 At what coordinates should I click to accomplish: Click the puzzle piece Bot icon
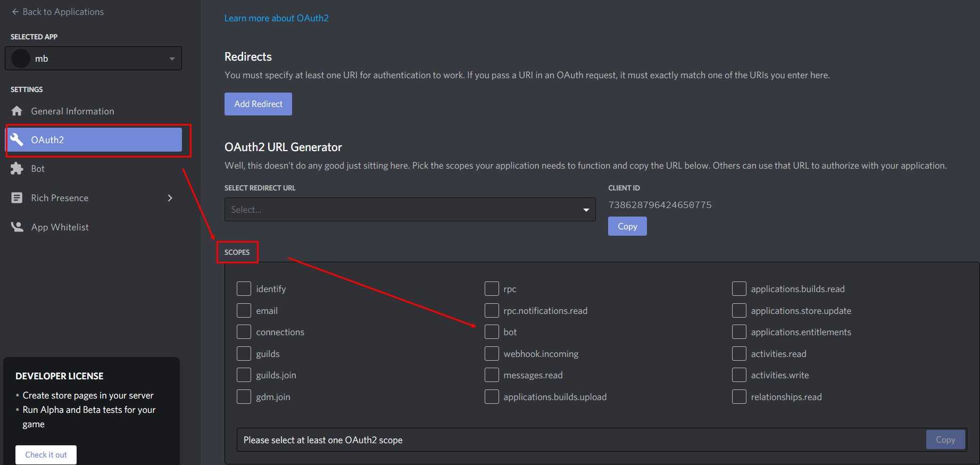click(17, 169)
